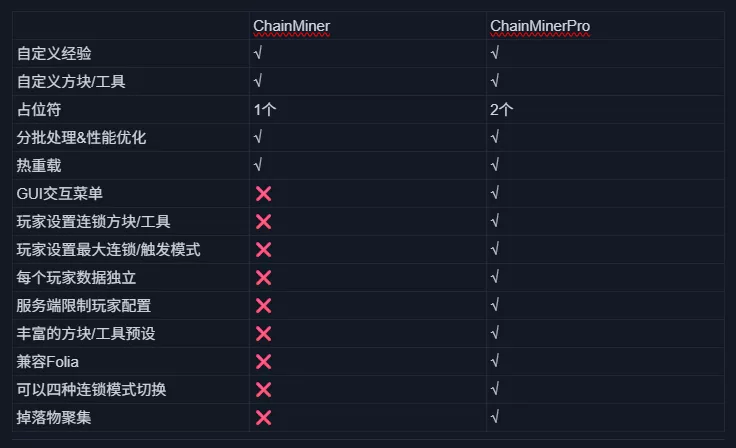Click the red X for 掉落物聚集

coord(263,417)
